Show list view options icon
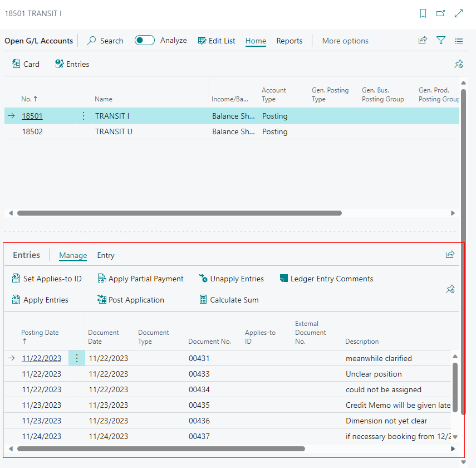The width and height of the screenshot is (476, 468). tap(459, 40)
